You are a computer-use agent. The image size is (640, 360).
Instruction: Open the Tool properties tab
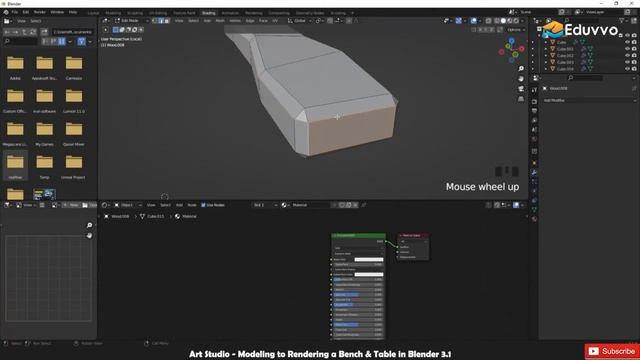tap(534, 90)
